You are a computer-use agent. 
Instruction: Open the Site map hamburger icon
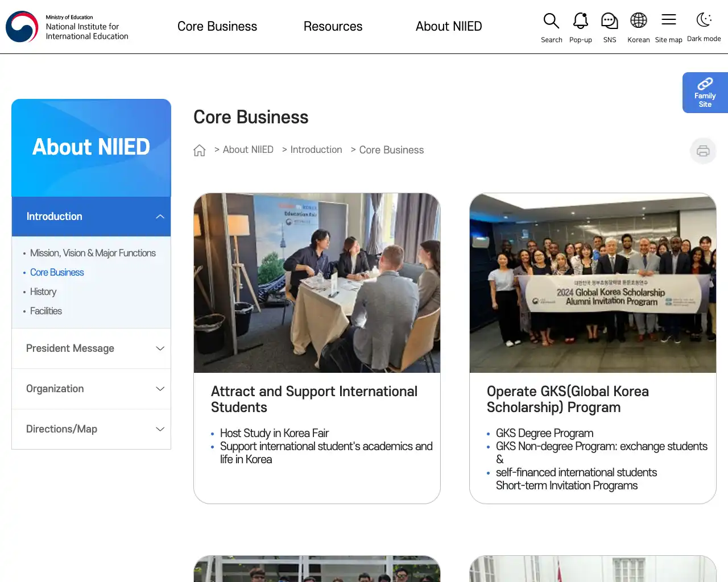[x=669, y=20]
